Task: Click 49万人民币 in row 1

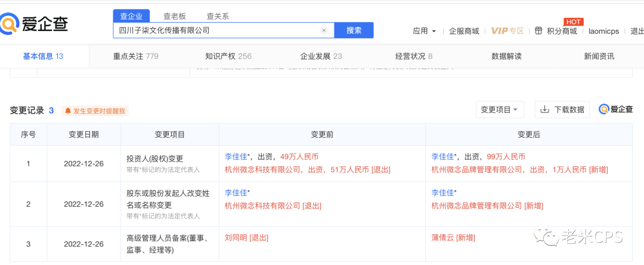Action: [299, 157]
